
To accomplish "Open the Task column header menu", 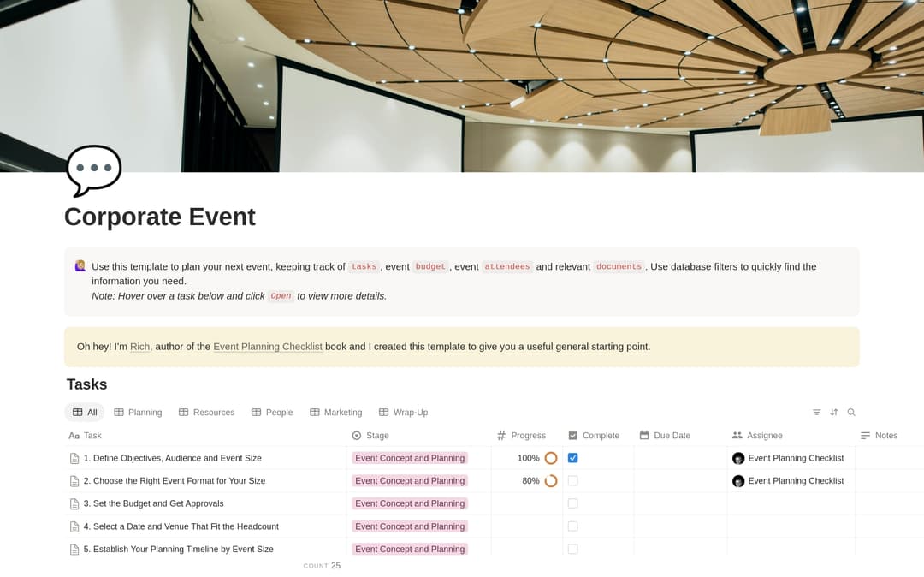I will click(x=205, y=436).
